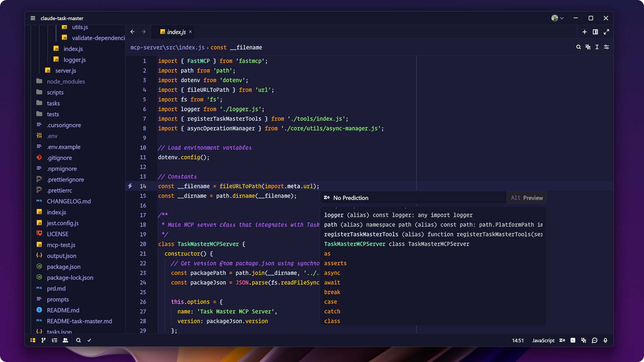Click the inline assist sparkle icon in toolbar

pyautogui.click(x=588, y=47)
